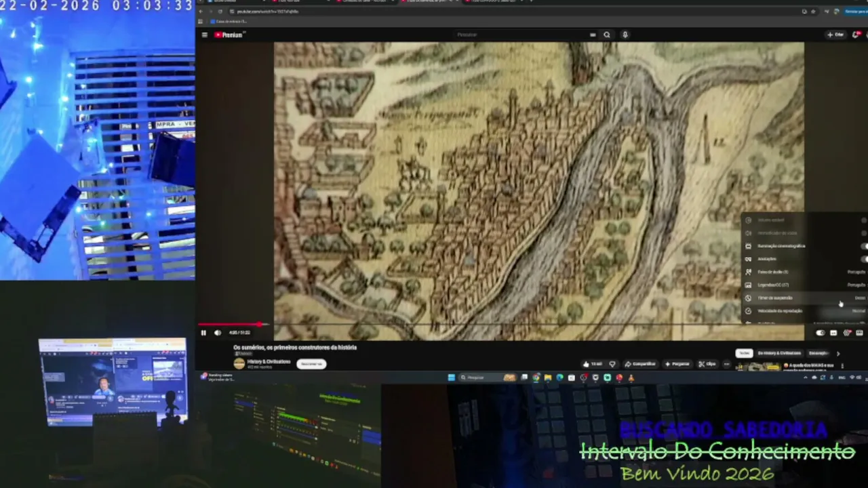The height and width of the screenshot is (488, 868).
Task: Open the Criar create button
Action: tap(835, 35)
